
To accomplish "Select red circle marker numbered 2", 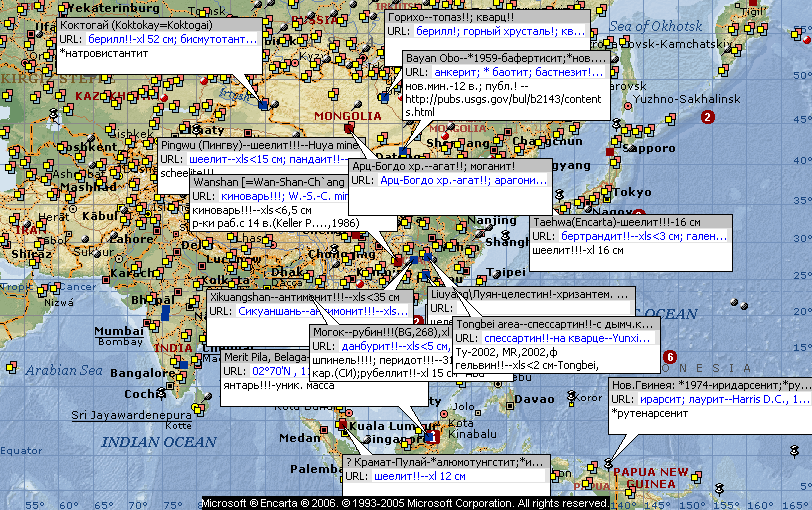I will pyautogui.click(x=707, y=117).
